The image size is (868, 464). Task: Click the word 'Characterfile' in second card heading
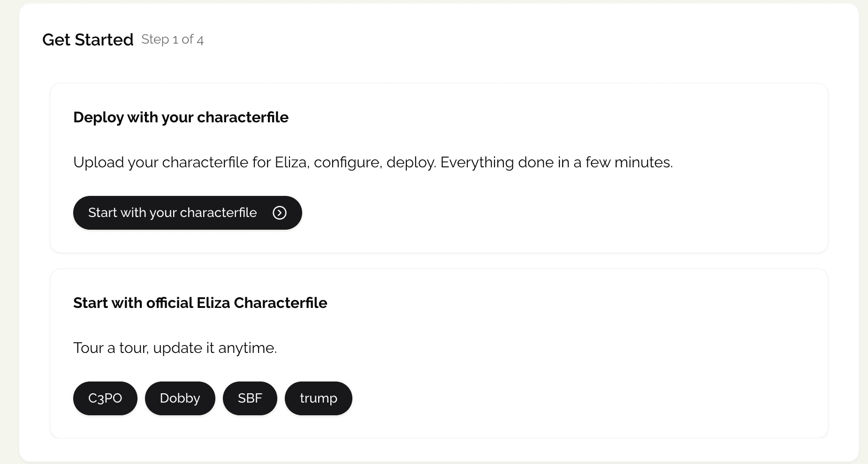[x=280, y=303]
